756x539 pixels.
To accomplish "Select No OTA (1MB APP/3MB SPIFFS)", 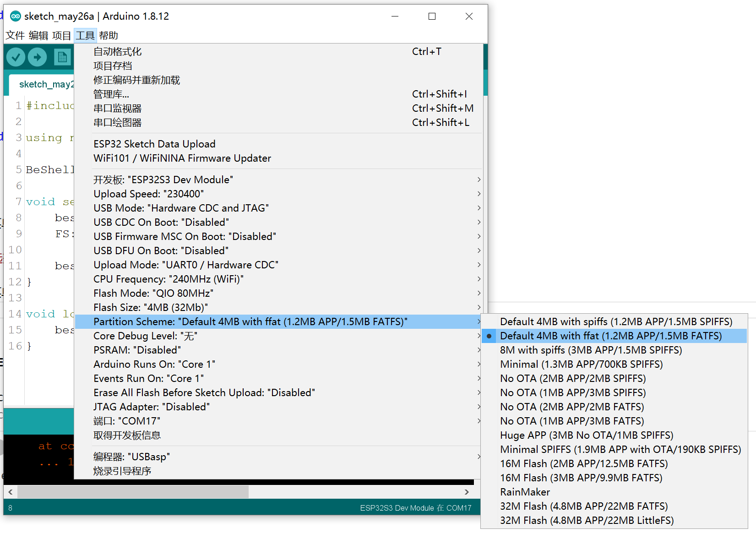I will (614, 393).
